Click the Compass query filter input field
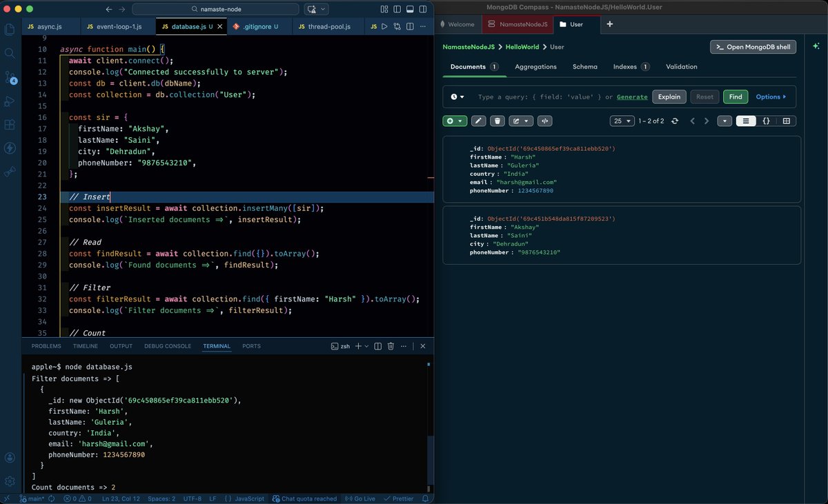The width and height of the screenshot is (828, 504). click(x=540, y=97)
